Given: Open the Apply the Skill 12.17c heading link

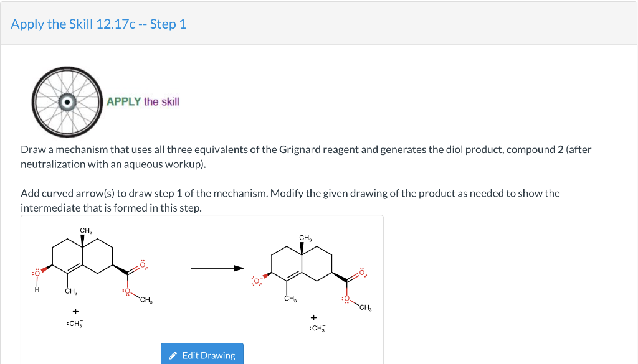Looking at the screenshot, I should tap(98, 24).
